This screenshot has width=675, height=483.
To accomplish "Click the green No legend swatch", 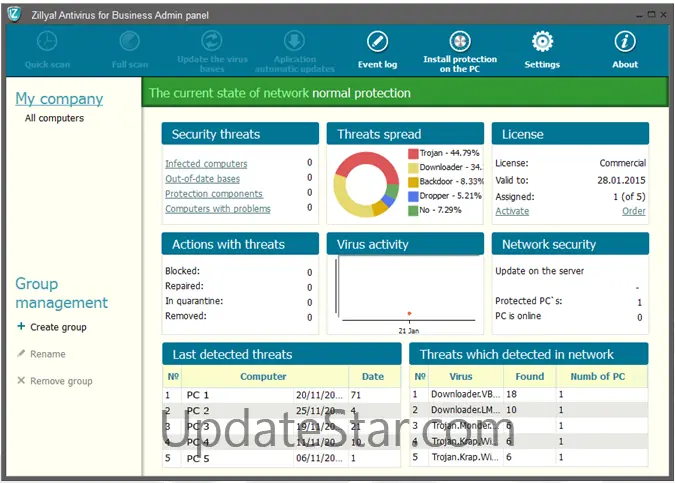I will (413, 210).
